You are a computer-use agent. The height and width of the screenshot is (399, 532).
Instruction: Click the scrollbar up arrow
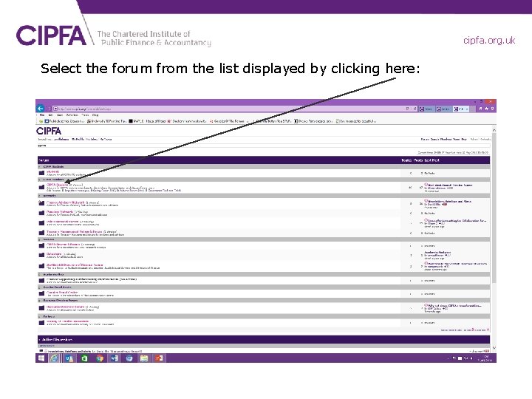tap(494, 130)
